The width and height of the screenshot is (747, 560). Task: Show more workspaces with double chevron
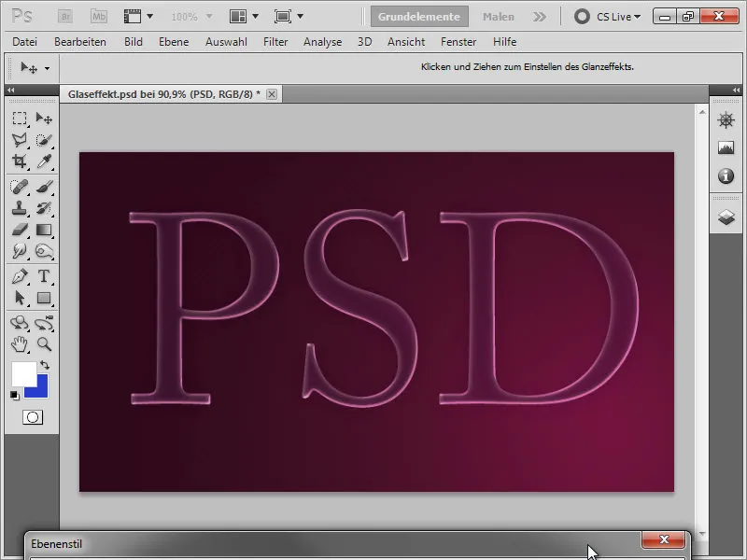(540, 17)
